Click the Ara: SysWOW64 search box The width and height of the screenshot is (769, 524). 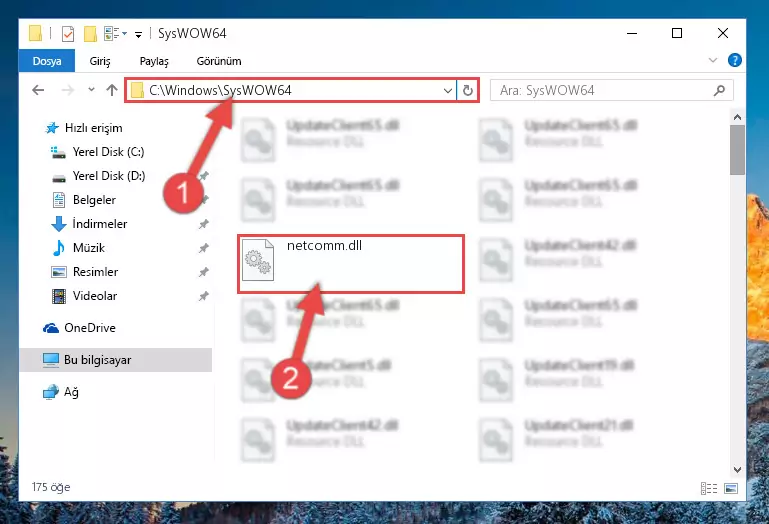click(x=611, y=90)
